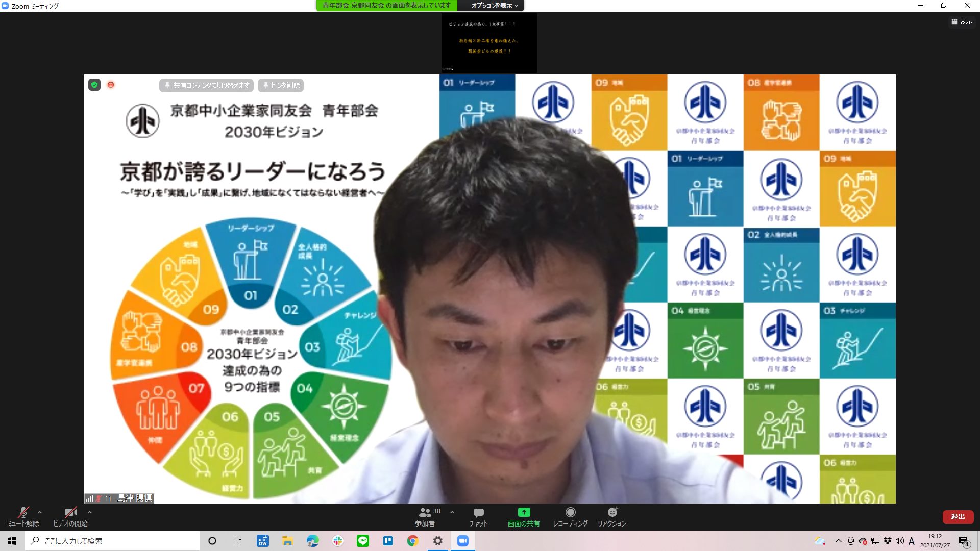Screen dimensions: 980x551
Task: Open volume speaker icon in tray
Action: [x=899, y=541]
